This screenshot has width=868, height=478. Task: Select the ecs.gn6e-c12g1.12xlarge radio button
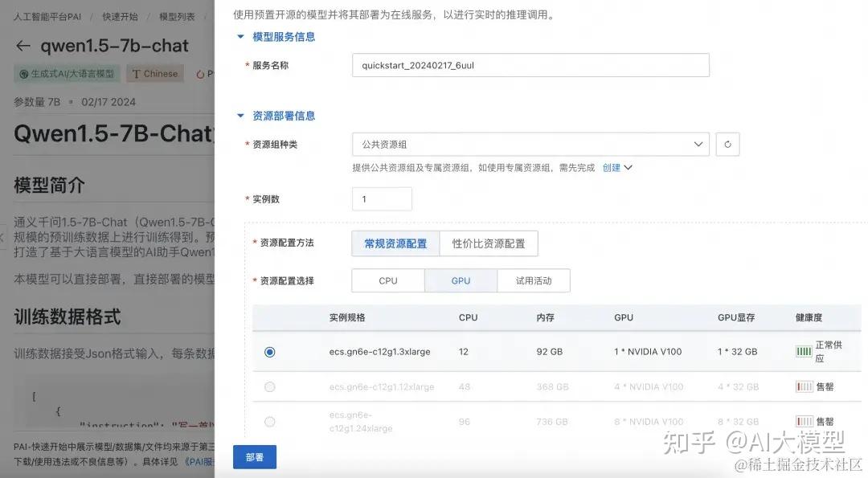click(x=269, y=386)
